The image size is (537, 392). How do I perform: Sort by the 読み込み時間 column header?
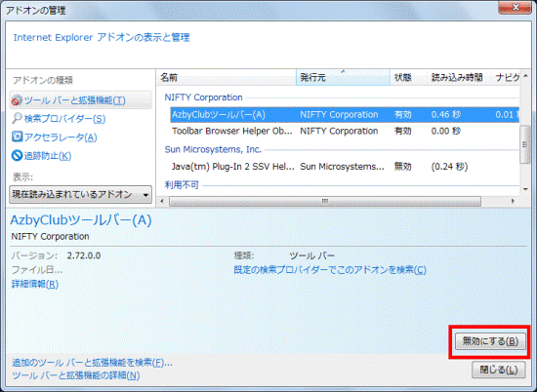pyautogui.click(x=459, y=77)
